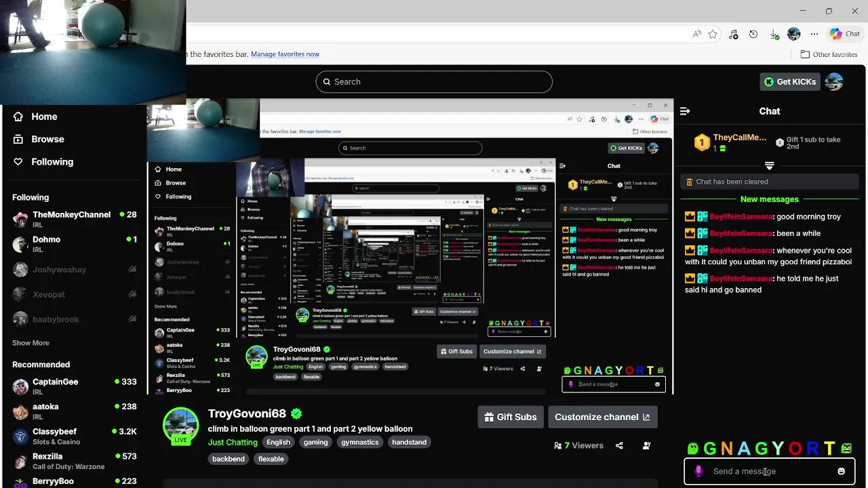Select the green ghost emote above the chat input
The image size is (868, 488).
click(x=692, y=448)
